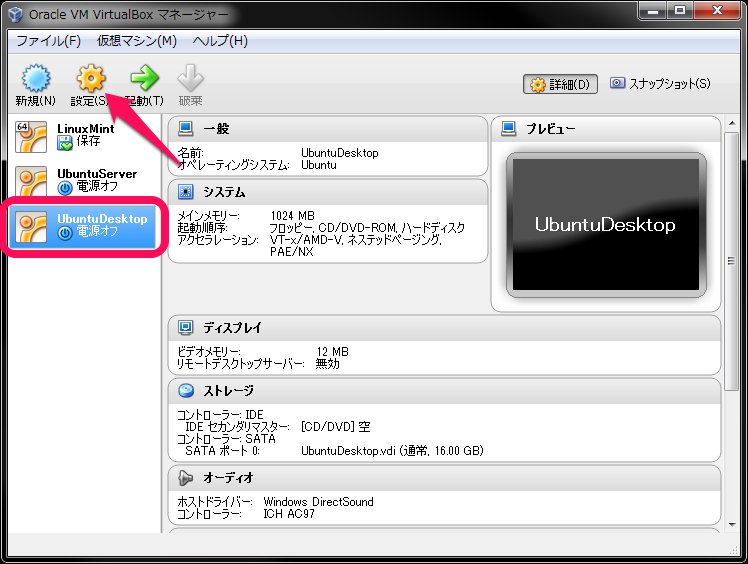Click 'コントローラー: IDE' storage line
This screenshot has height=564, width=748.
[x=220, y=414]
